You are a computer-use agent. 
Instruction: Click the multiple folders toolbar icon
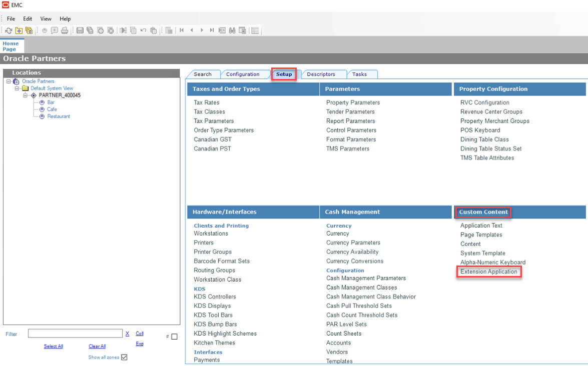click(x=29, y=30)
